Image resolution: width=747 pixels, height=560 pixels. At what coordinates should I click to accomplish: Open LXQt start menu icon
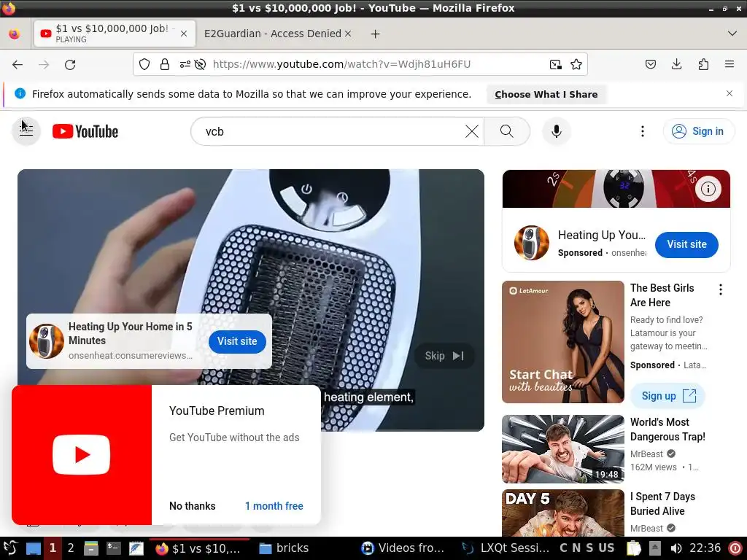pyautogui.click(x=10, y=548)
